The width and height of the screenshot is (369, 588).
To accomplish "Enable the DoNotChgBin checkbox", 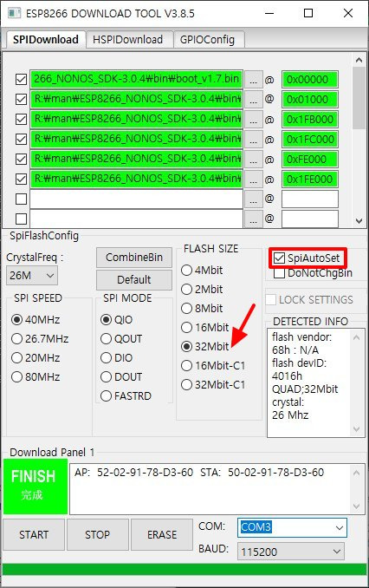I will [x=279, y=272].
